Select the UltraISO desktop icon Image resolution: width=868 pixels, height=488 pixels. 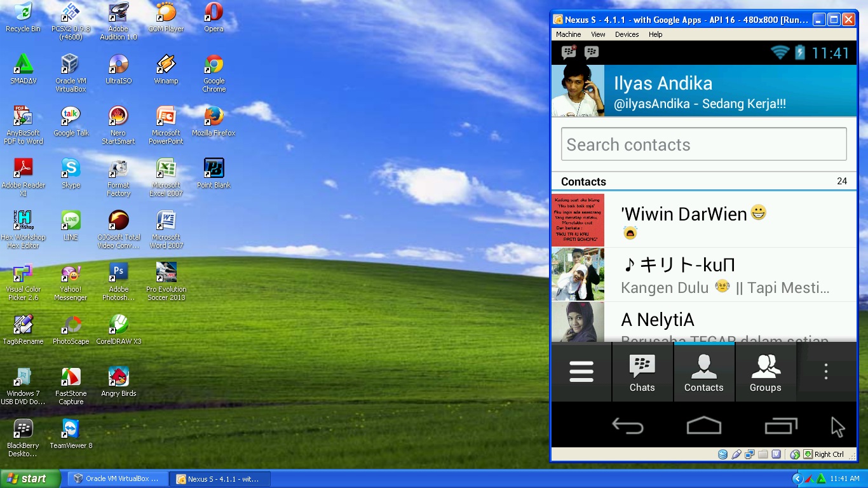coord(118,69)
